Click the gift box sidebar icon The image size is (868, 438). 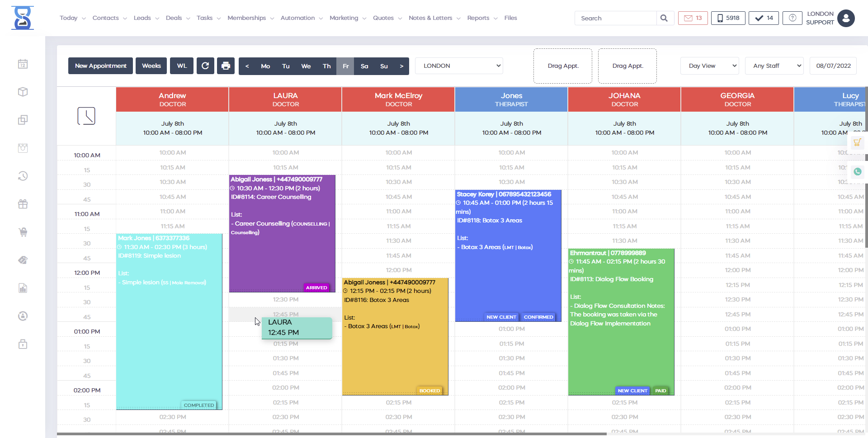tap(23, 204)
